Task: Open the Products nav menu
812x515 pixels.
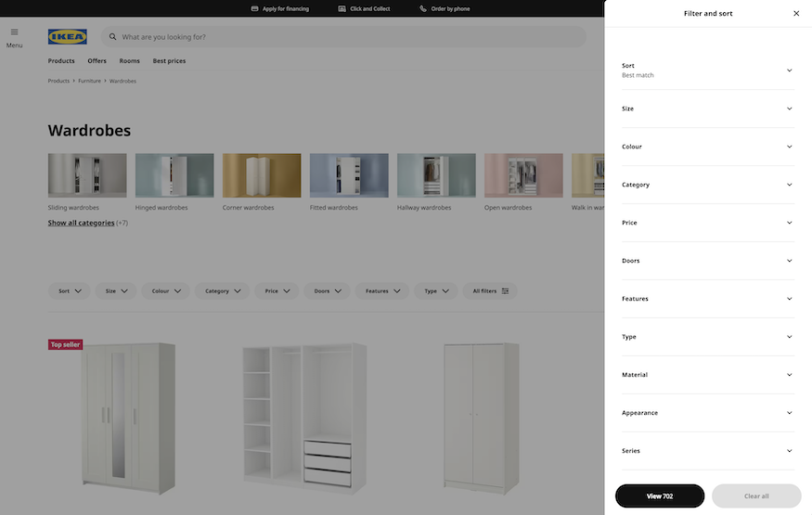Action: click(x=61, y=60)
